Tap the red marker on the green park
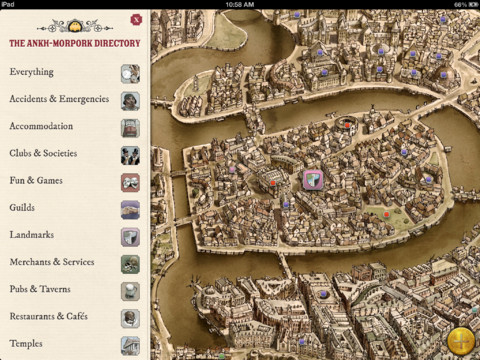 coord(386,214)
